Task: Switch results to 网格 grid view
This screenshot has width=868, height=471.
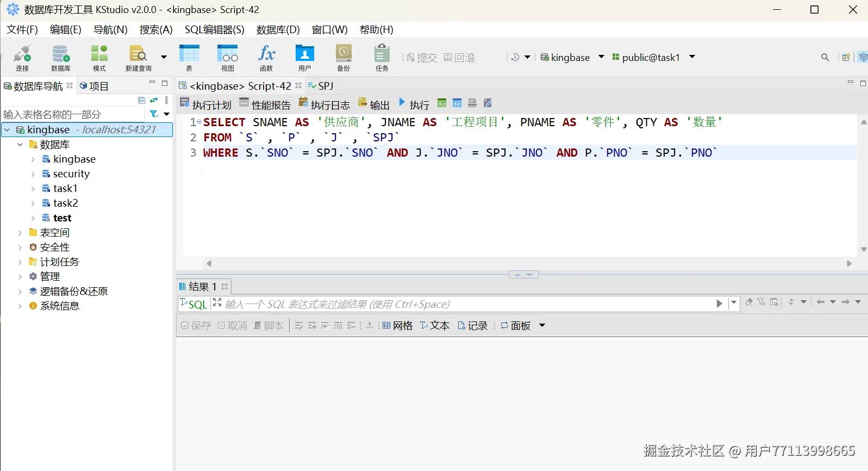Action: [397, 325]
